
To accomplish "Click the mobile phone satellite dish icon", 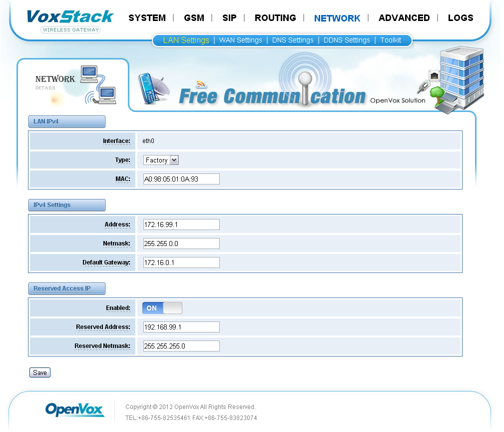I will coord(154,89).
